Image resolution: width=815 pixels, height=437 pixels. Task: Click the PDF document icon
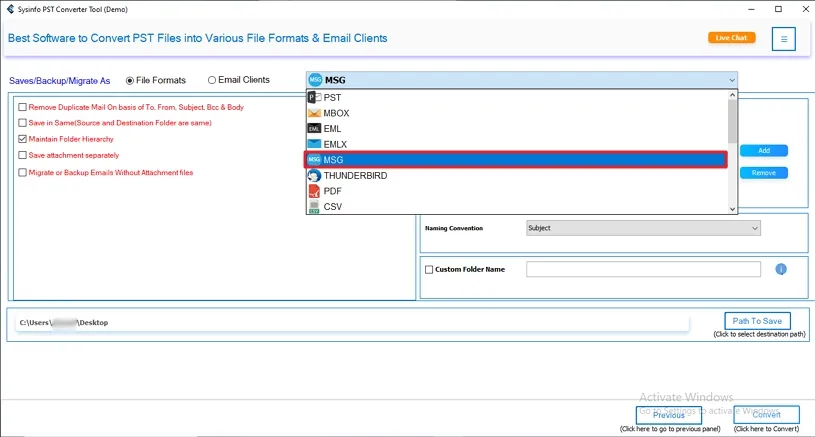click(314, 191)
